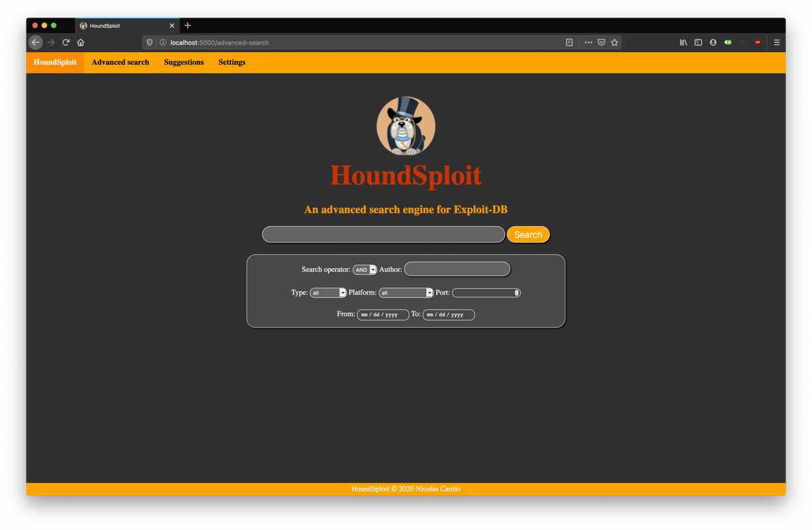Click the orange Search button
This screenshot has width=812, height=530.
(528, 235)
